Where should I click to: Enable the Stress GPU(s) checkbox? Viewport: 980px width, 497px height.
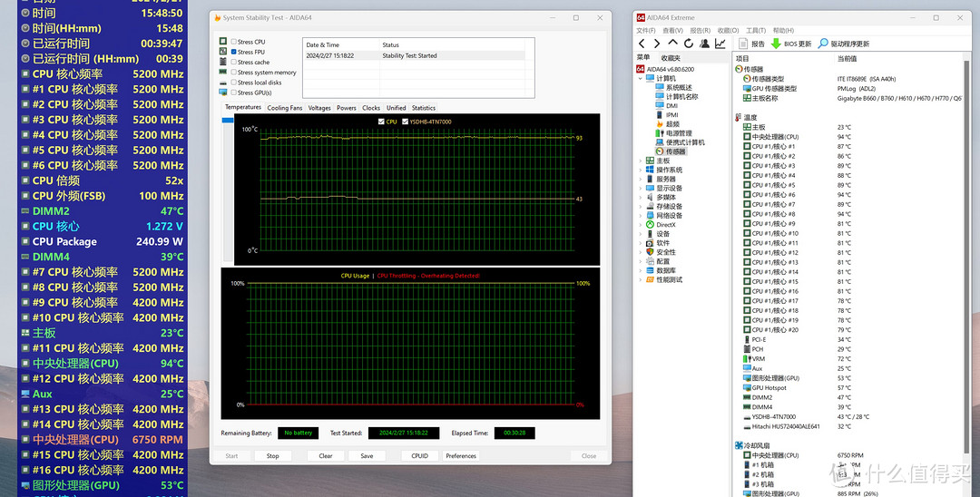pos(234,93)
